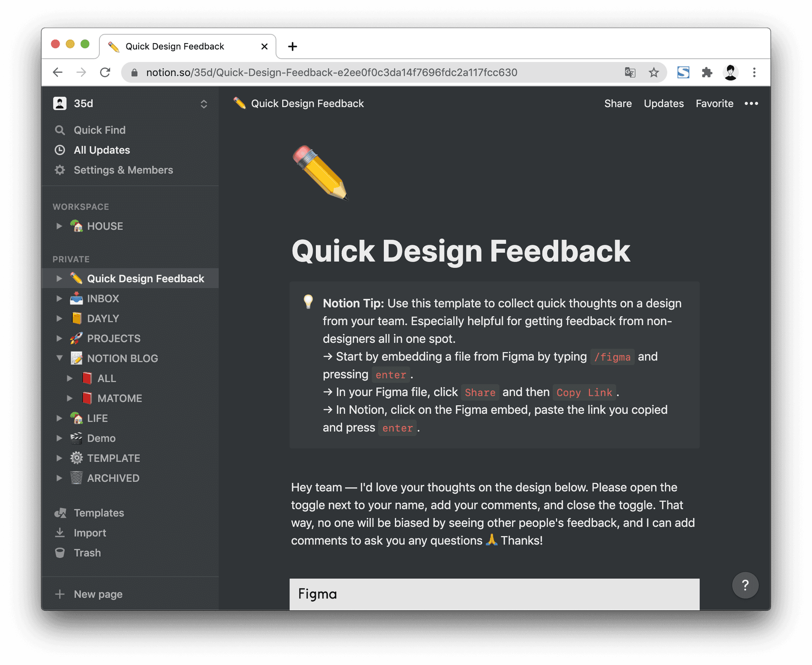Expand the PROJECTS page toggle

[59, 338]
